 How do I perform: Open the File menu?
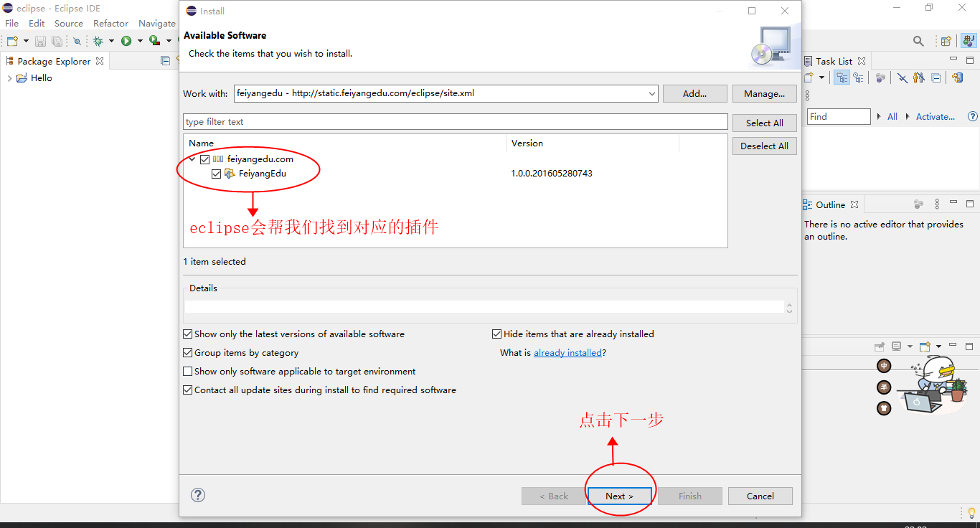point(12,24)
